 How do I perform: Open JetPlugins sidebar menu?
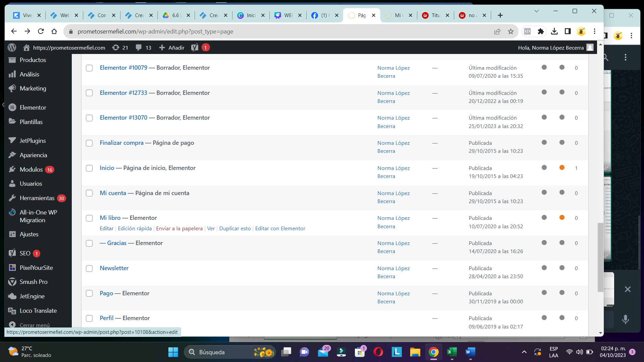coord(33,141)
